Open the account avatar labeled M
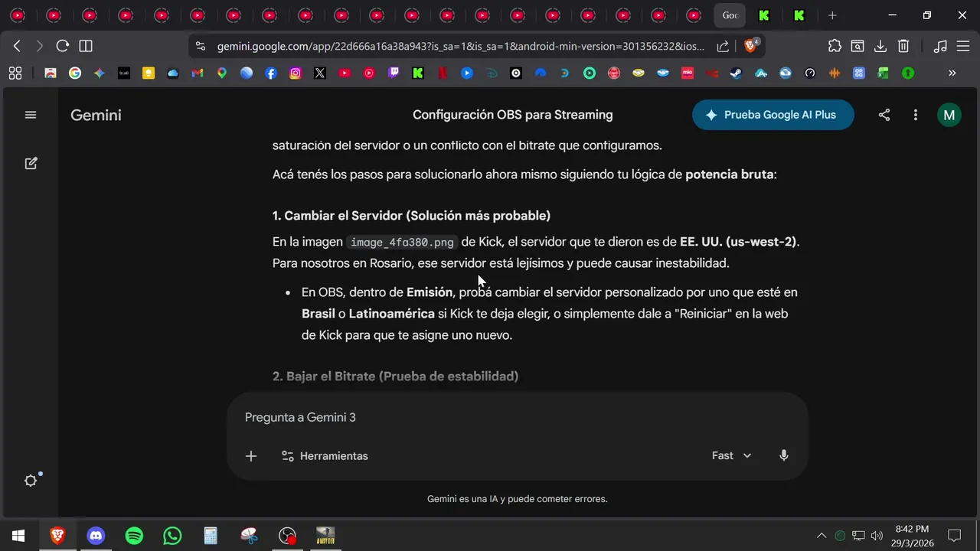 click(x=949, y=115)
